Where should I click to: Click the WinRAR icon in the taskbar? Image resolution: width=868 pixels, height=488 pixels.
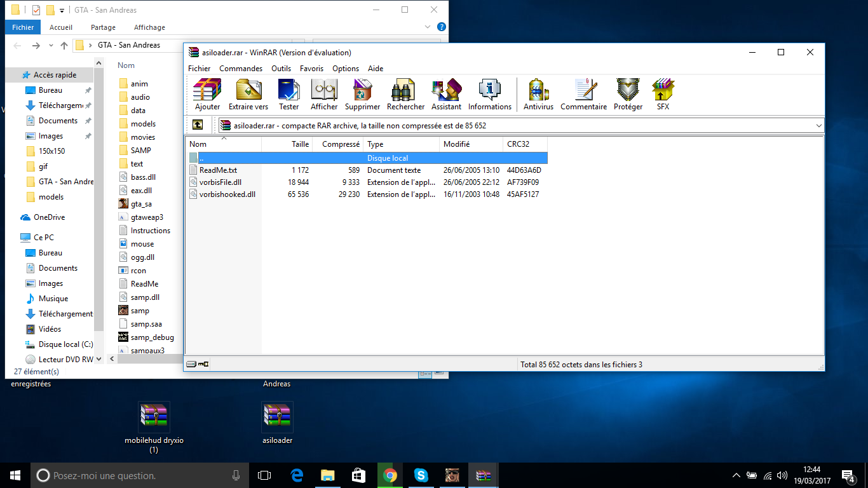click(x=484, y=475)
